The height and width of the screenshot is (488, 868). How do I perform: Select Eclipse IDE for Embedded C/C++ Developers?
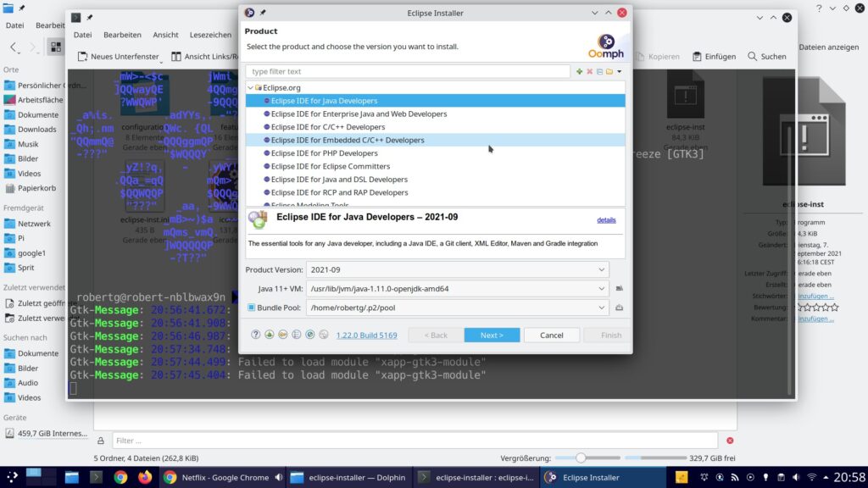coord(436,140)
